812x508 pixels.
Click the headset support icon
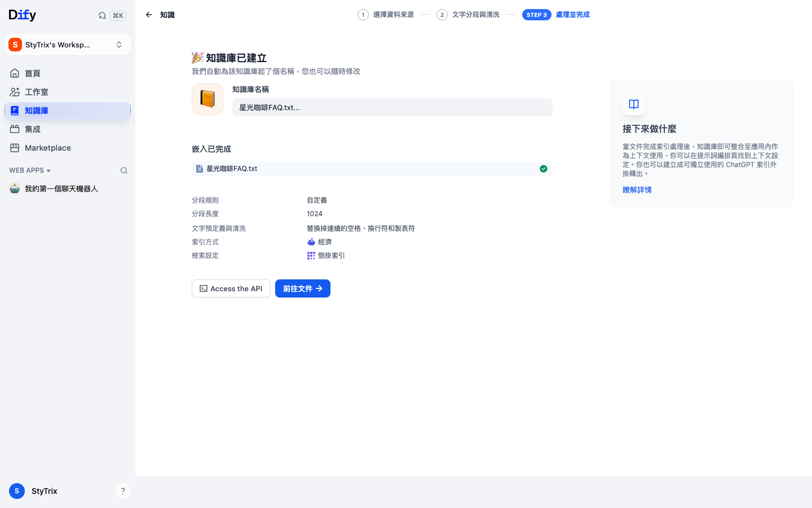coord(102,16)
